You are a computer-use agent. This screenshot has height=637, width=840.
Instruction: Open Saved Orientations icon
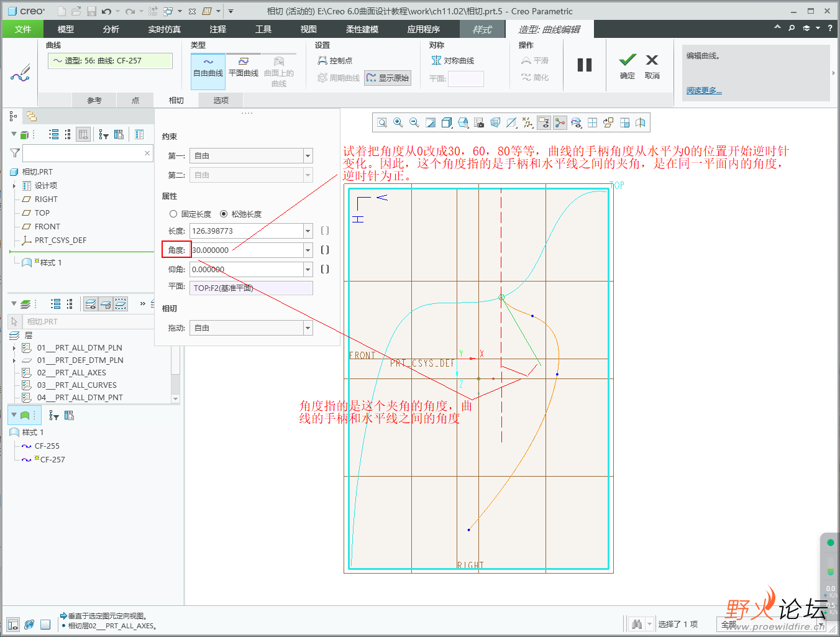click(463, 123)
